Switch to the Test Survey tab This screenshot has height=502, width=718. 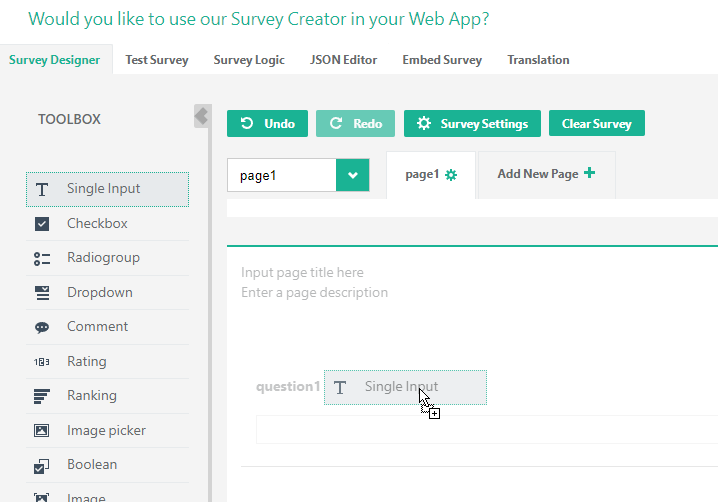157,60
